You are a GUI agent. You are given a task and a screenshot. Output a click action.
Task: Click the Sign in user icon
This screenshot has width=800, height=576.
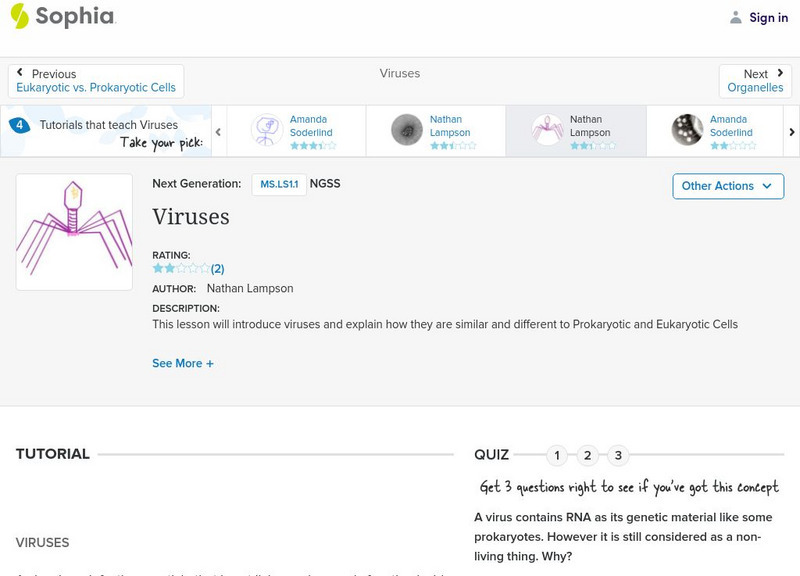(736, 17)
